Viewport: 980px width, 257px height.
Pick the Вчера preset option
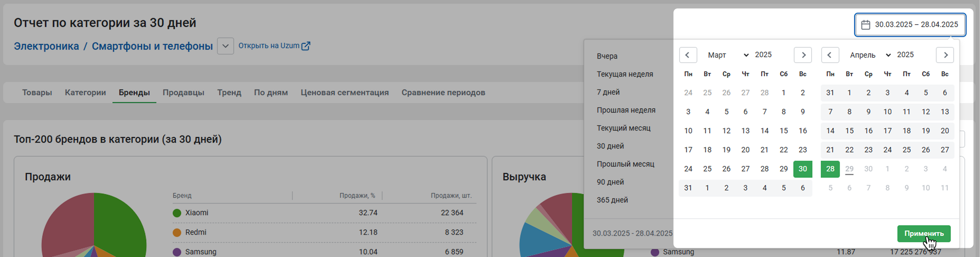(x=607, y=56)
